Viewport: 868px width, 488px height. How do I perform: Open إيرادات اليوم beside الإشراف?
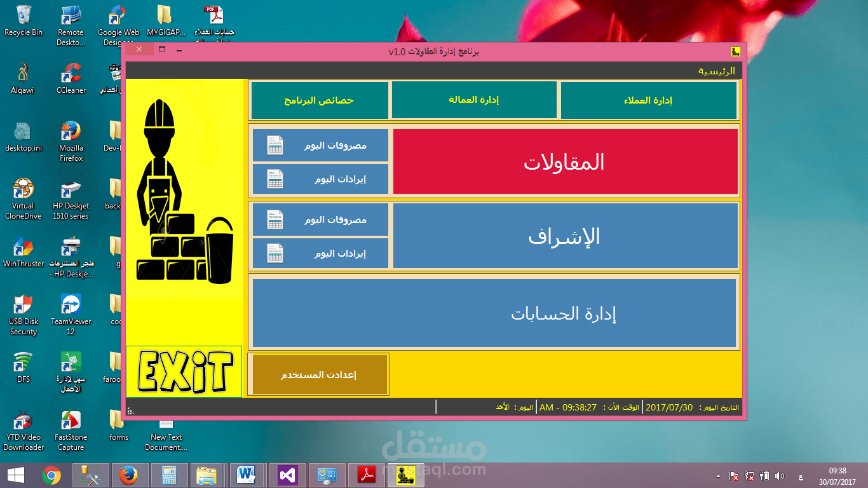click(x=320, y=254)
